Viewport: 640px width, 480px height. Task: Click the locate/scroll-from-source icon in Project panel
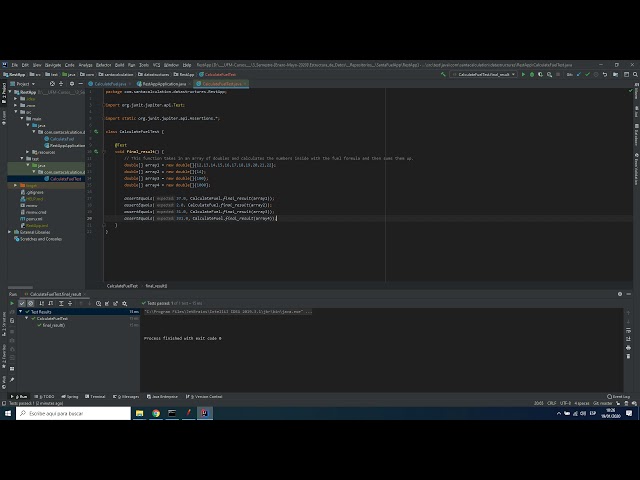[52, 84]
